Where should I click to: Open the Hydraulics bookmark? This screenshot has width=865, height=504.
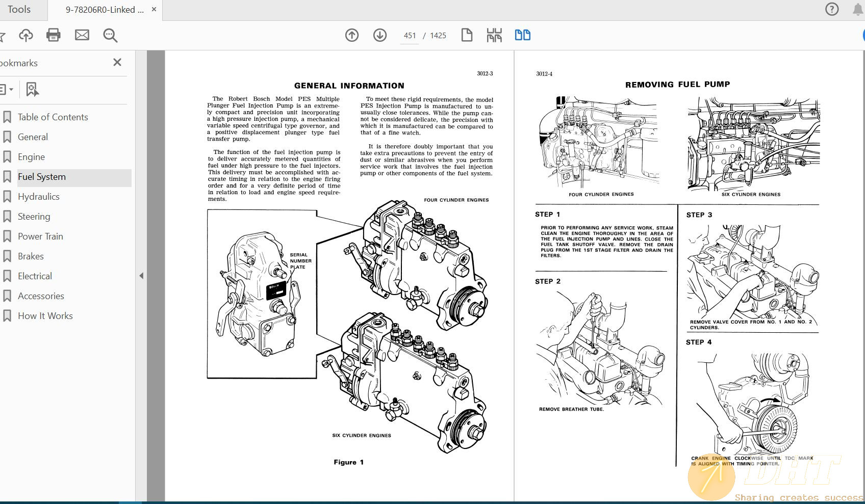39,197
